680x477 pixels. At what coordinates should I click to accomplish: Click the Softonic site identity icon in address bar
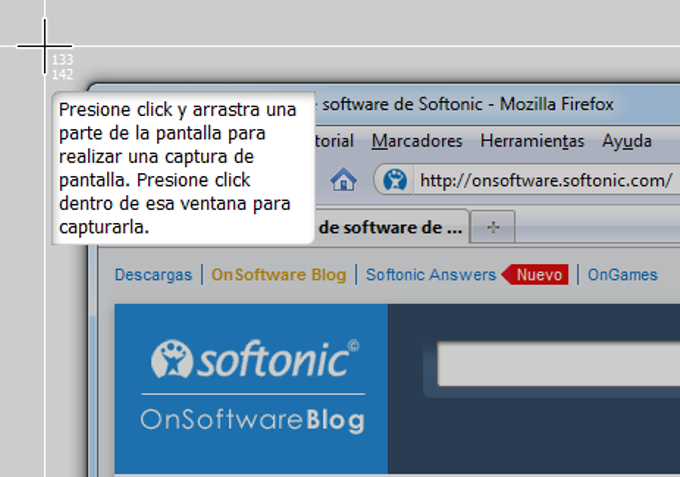point(395,180)
